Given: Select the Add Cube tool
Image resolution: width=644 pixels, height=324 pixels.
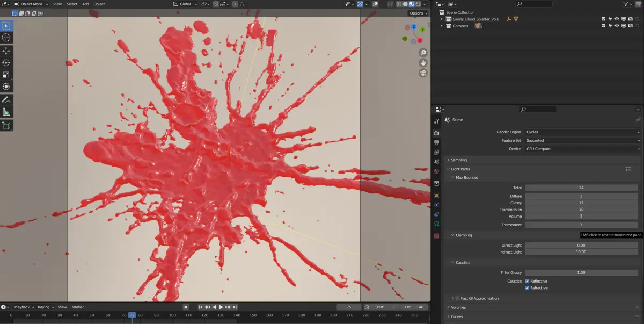Looking at the screenshot, I should click(x=6, y=125).
